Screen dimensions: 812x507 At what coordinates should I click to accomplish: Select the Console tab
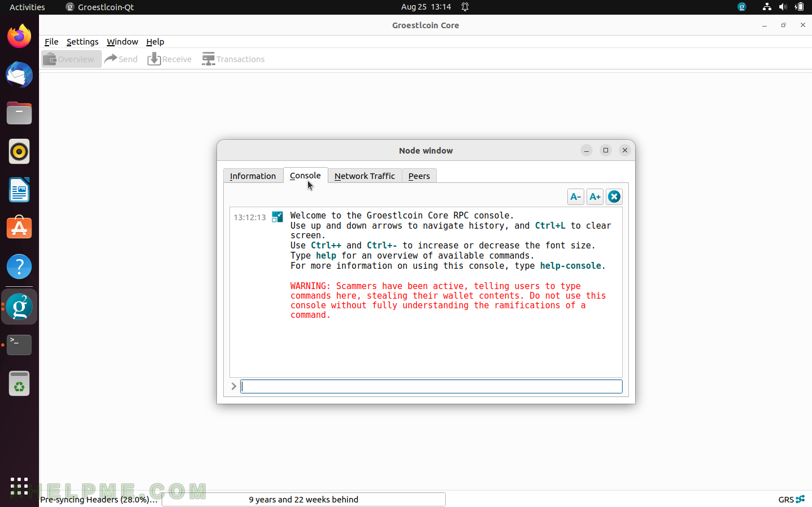coord(305,176)
